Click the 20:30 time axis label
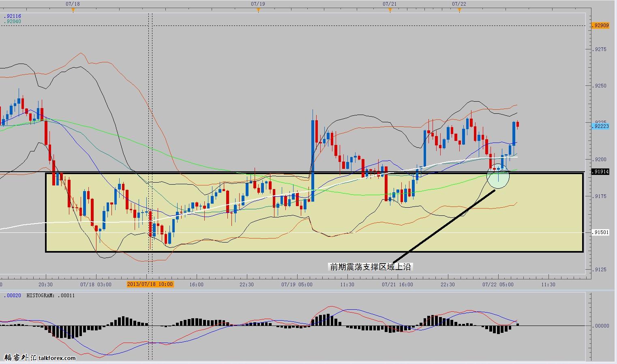This screenshot has width=617, height=364. [x=45, y=284]
